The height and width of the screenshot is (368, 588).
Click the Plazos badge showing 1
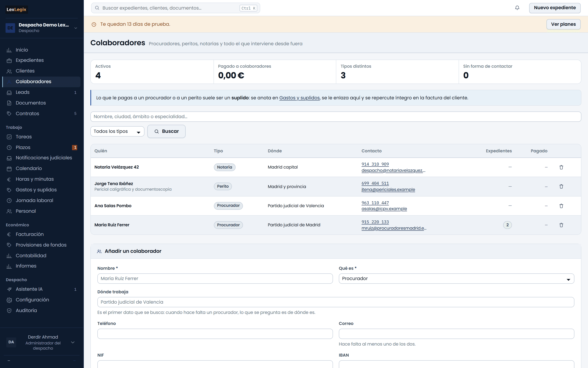click(75, 148)
